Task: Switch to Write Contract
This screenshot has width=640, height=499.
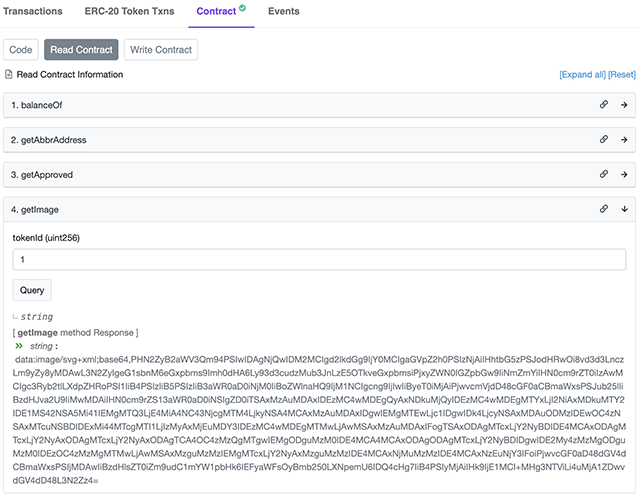Action: (161, 50)
